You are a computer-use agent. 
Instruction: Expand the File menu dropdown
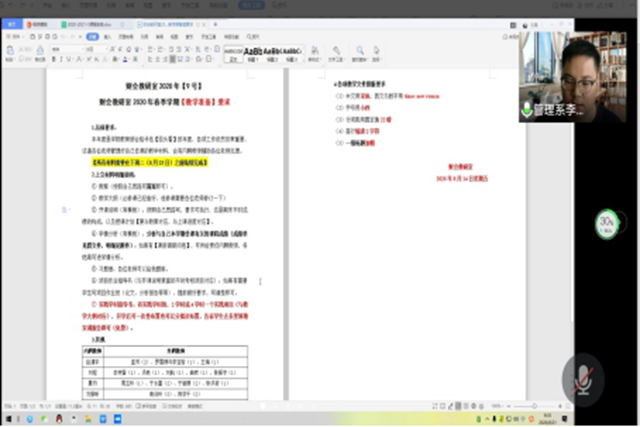(x=14, y=35)
